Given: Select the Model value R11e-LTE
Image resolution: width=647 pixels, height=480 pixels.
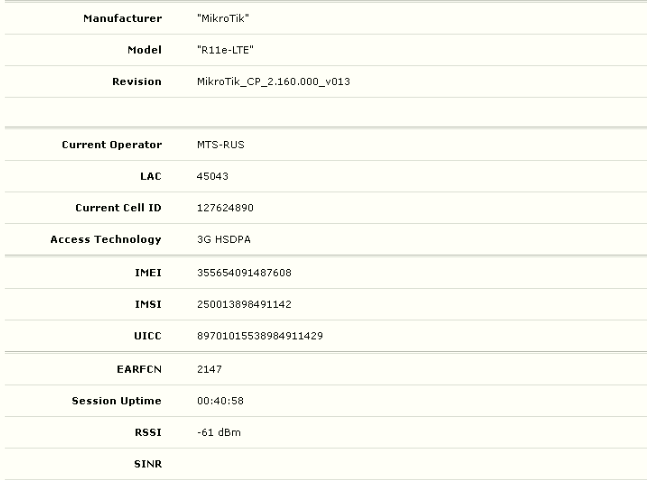Looking at the screenshot, I should click(x=225, y=50).
